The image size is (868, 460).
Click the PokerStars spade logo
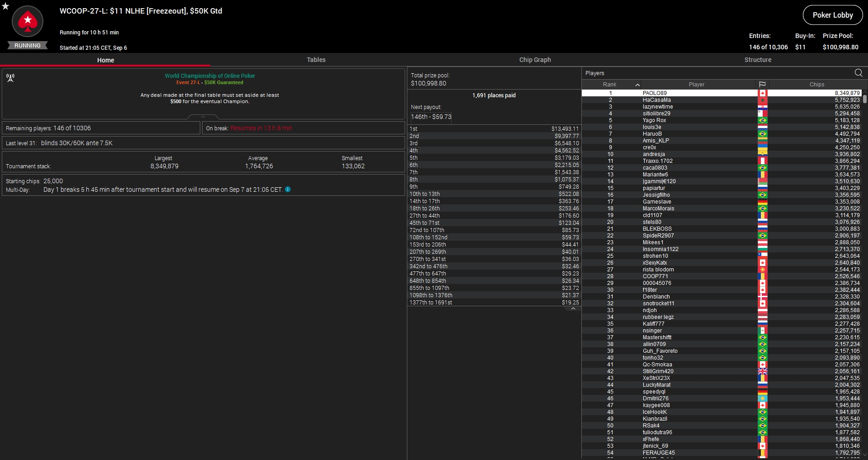point(28,21)
